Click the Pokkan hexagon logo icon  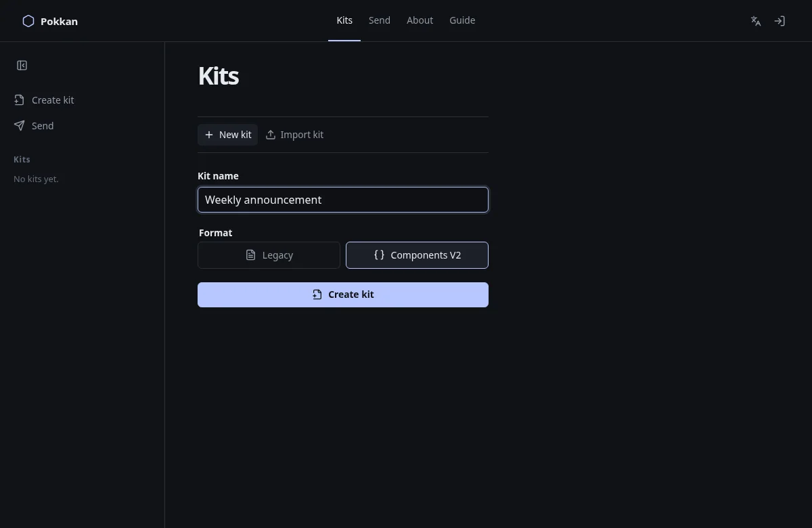click(x=28, y=21)
